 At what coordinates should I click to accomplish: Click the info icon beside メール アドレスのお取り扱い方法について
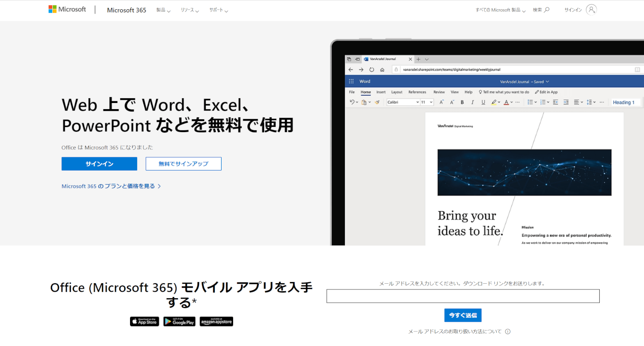[x=508, y=331]
